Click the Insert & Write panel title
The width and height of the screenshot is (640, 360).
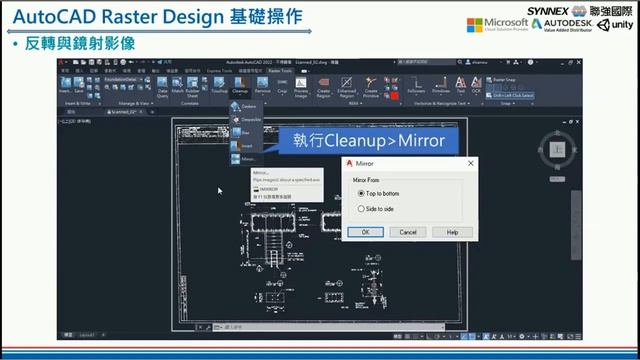click(78, 104)
